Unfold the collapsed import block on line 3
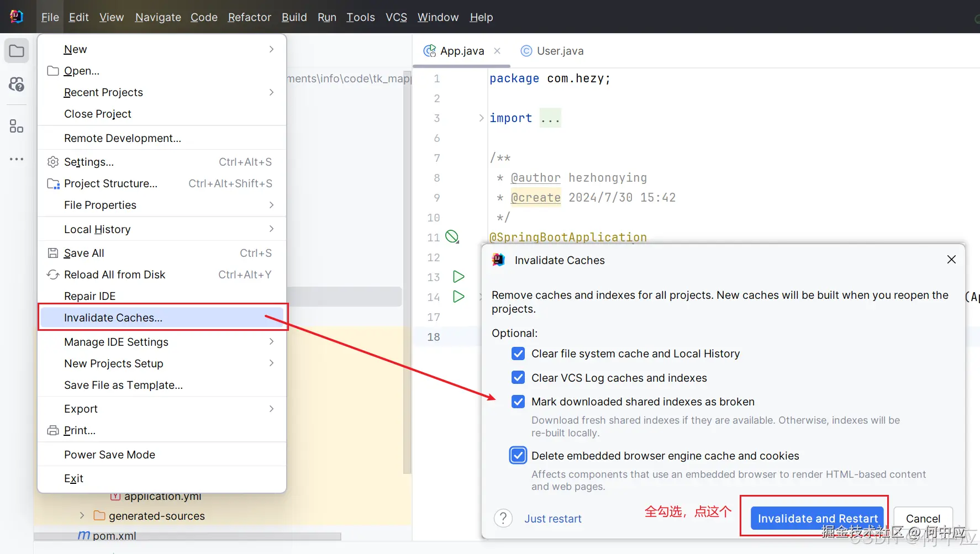The height and width of the screenshot is (554, 980). click(x=481, y=118)
